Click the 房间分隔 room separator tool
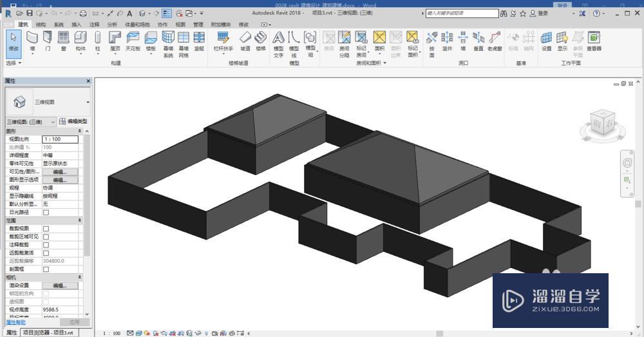 tap(344, 44)
